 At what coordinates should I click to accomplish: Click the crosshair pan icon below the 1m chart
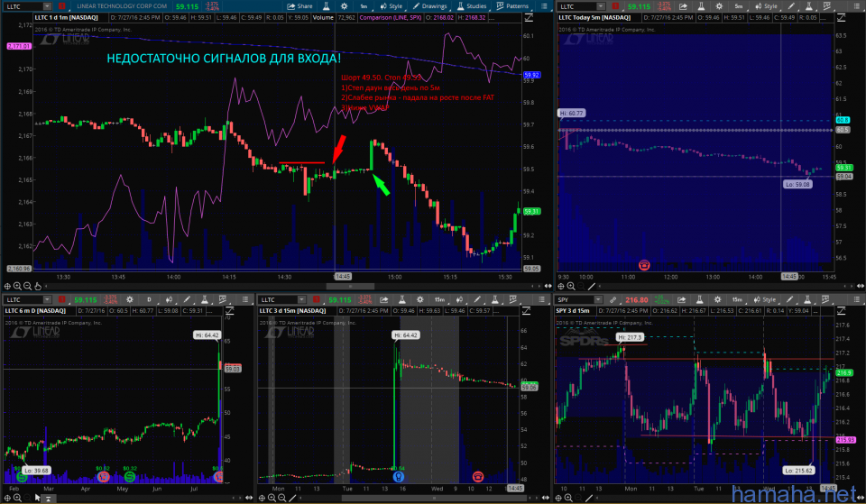8,286
